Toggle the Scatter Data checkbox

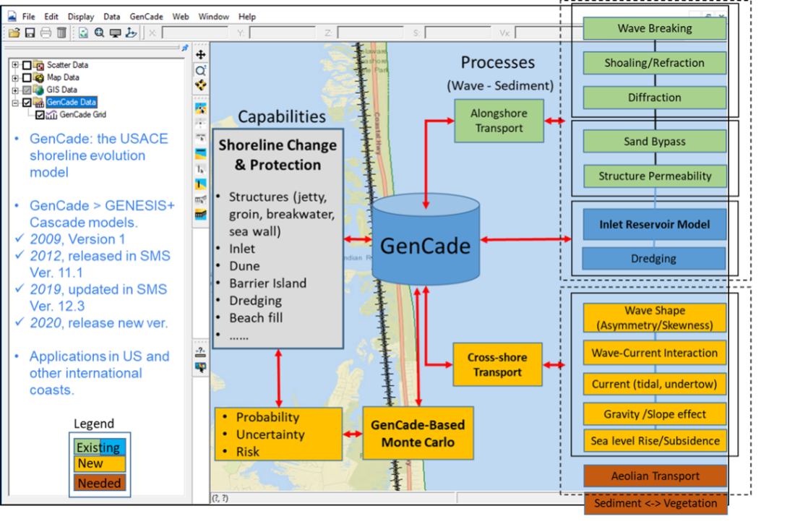tap(27, 66)
